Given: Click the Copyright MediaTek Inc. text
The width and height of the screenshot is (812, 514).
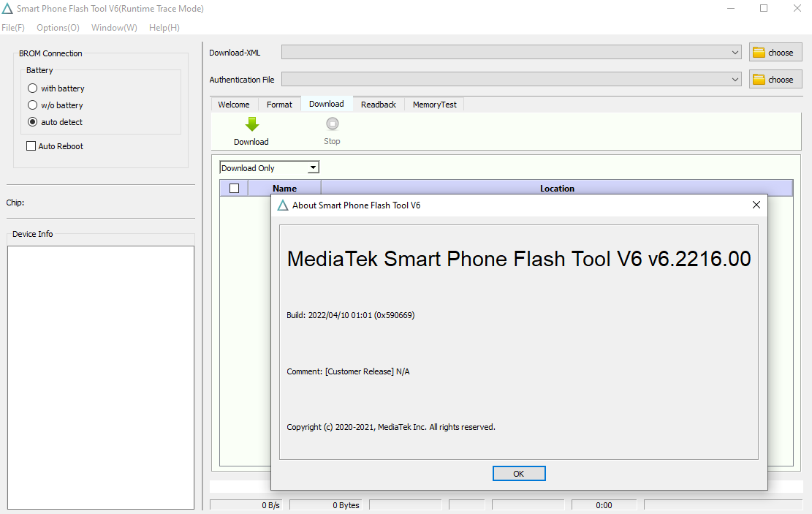Looking at the screenshot, I should 391,427.
